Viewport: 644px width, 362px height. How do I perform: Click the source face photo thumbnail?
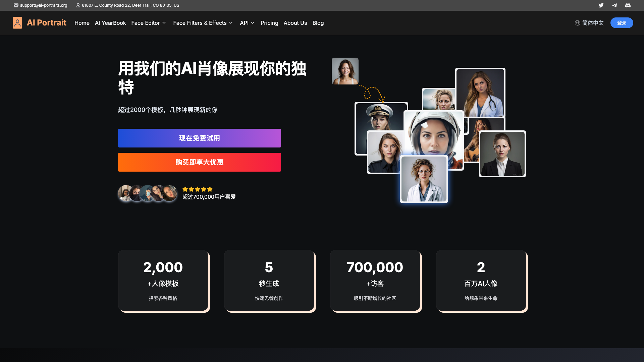click(345, 71)
